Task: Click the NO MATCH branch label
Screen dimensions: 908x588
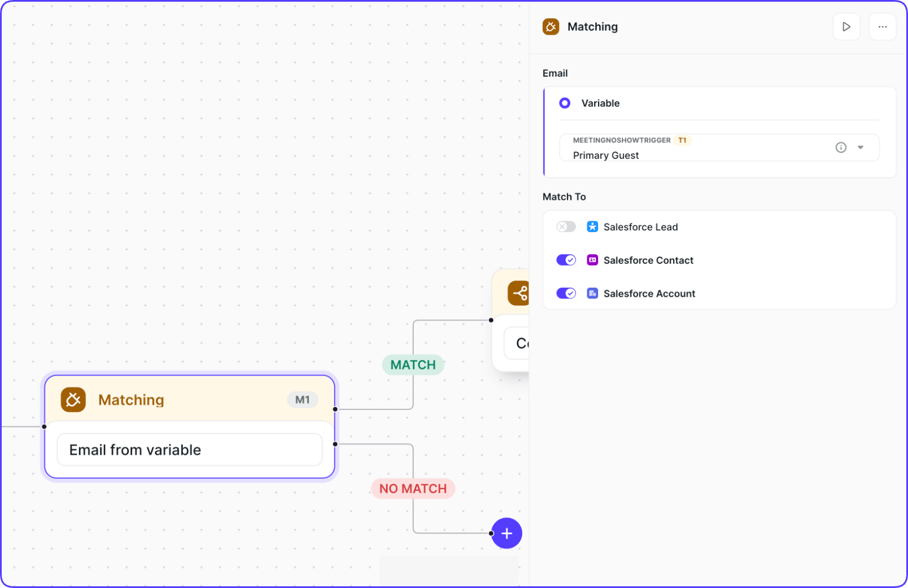Action: 413,489
